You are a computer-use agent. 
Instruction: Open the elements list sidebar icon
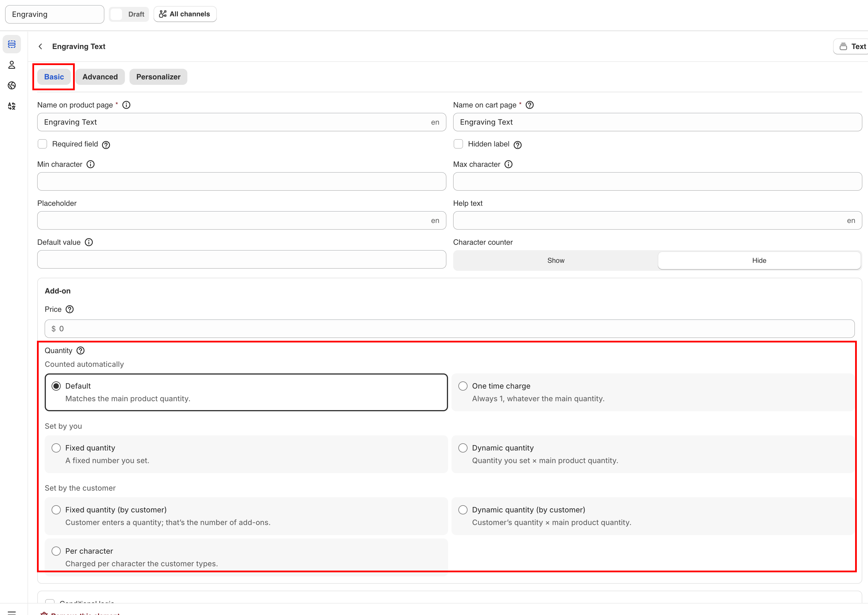[x=12, y=44]
